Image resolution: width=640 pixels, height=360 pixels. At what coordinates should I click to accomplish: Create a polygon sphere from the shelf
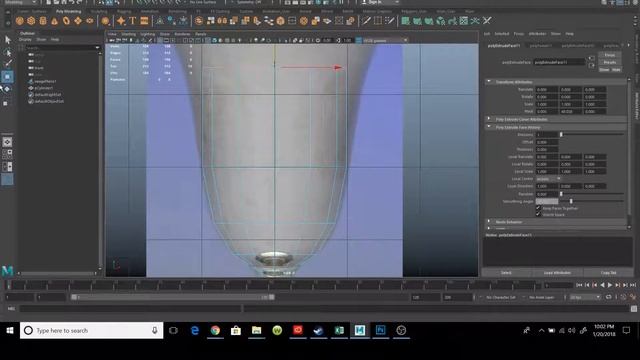[x=20, y=21]
